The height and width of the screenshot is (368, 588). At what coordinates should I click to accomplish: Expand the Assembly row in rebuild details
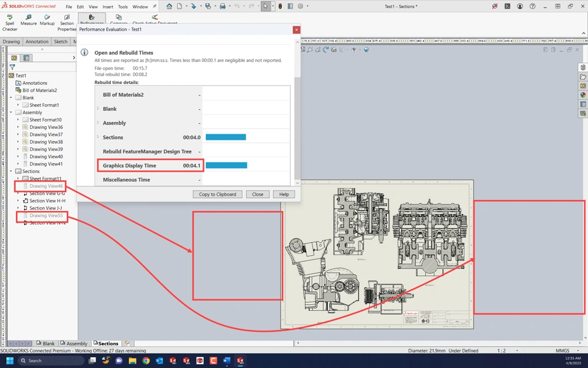98,123
